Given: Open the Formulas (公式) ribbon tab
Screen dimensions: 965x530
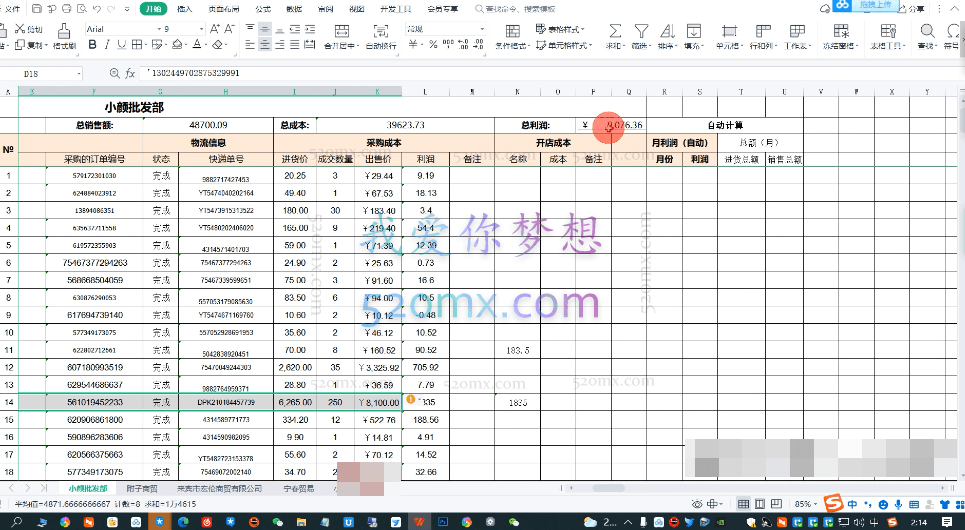Looking at the screenshot, I should point(263,9).
